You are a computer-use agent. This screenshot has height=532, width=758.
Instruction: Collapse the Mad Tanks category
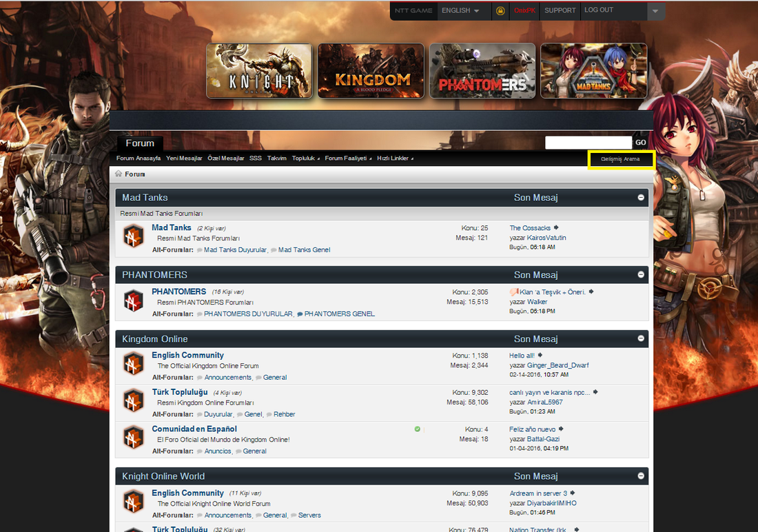641,197
